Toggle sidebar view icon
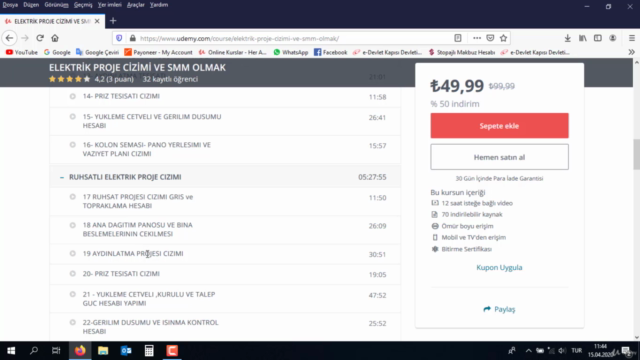The height and width of the screenshot is (360, 640). pyautogui.click(x=598, y=38)
